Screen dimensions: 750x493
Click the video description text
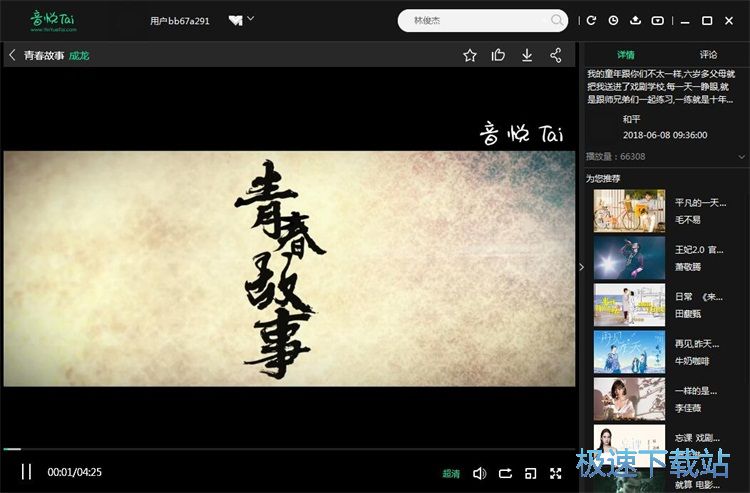pyautogui.click(x=661, y=87)
